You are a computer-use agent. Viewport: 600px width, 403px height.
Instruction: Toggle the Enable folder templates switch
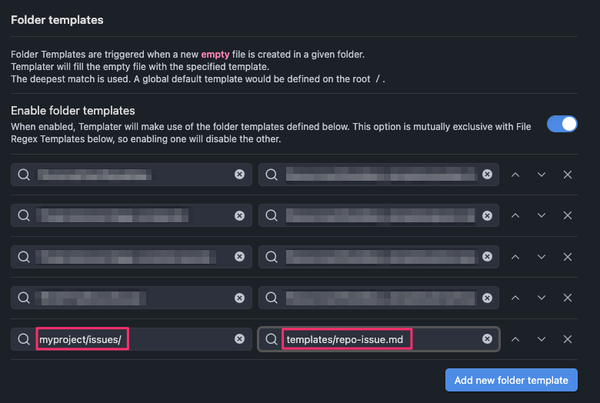562,124
